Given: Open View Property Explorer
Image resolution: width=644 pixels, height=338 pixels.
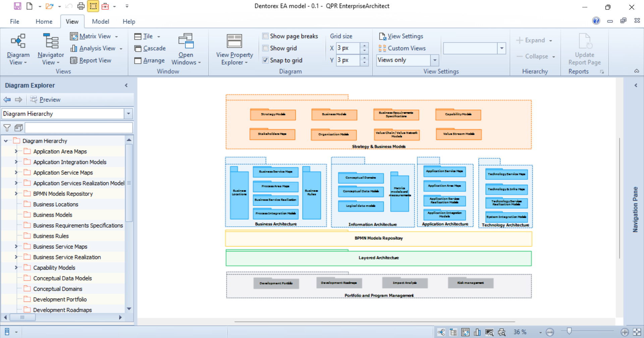Looking at the screenshot, I should point(234,49).
